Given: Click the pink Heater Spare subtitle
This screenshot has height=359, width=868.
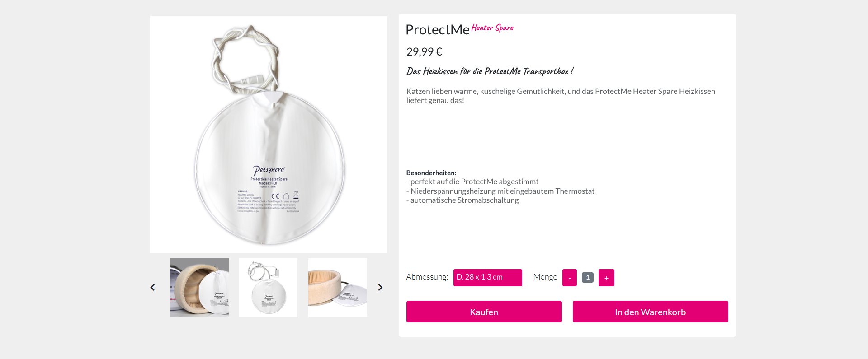Looking at the screenshot, I should [492, 28].
